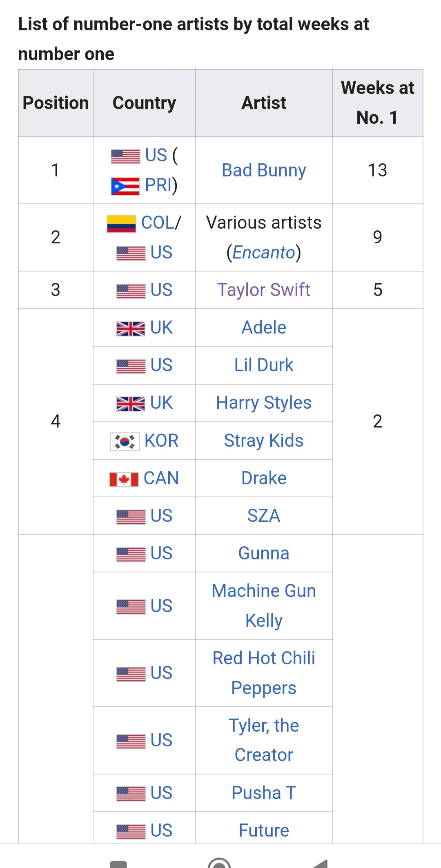Tap the Colombia flag icon
441x868 pixels.
pos(121,224)
